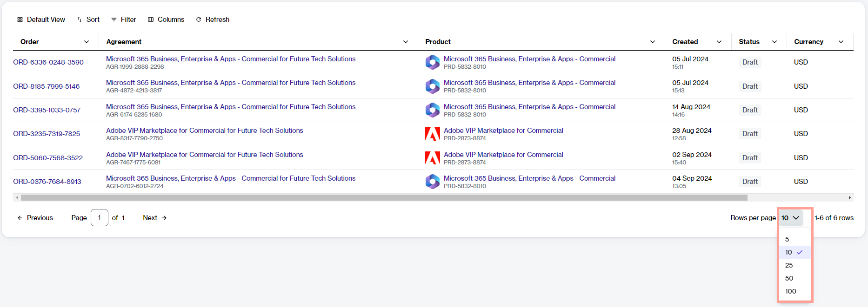Select 5 rows per page option

click(787, 239)
